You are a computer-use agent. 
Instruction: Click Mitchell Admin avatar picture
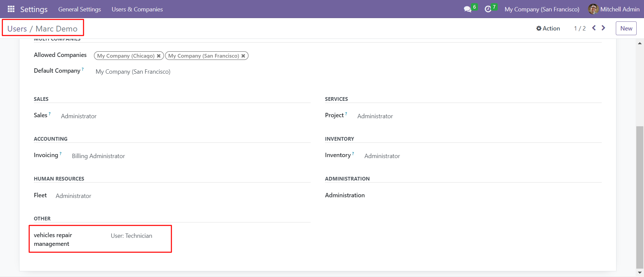(593, 9)
